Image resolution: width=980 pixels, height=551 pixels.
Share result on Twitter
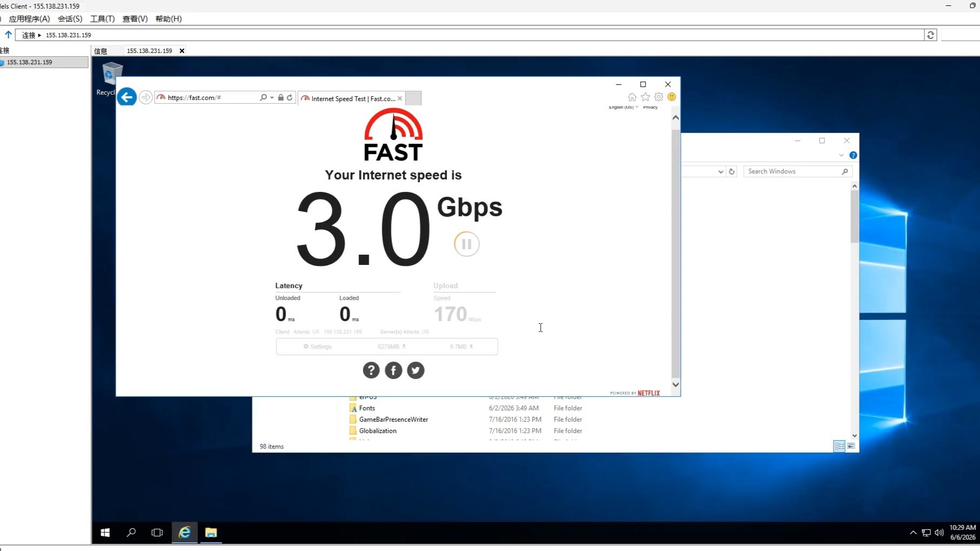[x=416, y=370]
